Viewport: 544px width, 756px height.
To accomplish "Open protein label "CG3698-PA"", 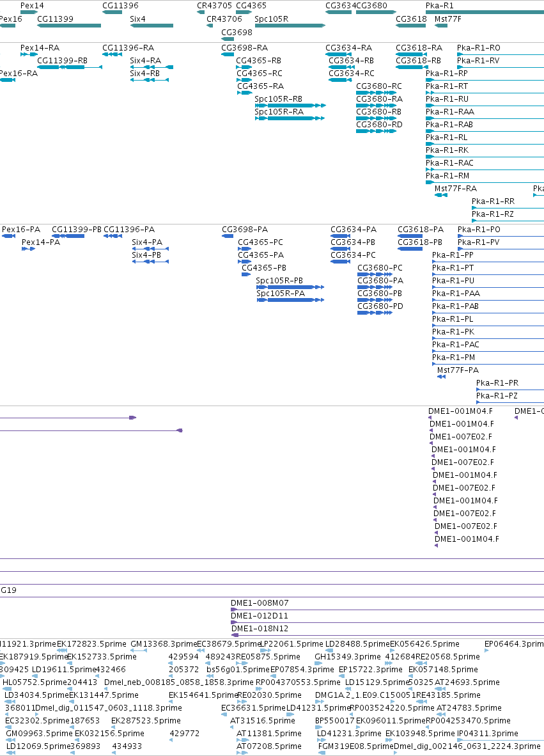I will [245, 230].
